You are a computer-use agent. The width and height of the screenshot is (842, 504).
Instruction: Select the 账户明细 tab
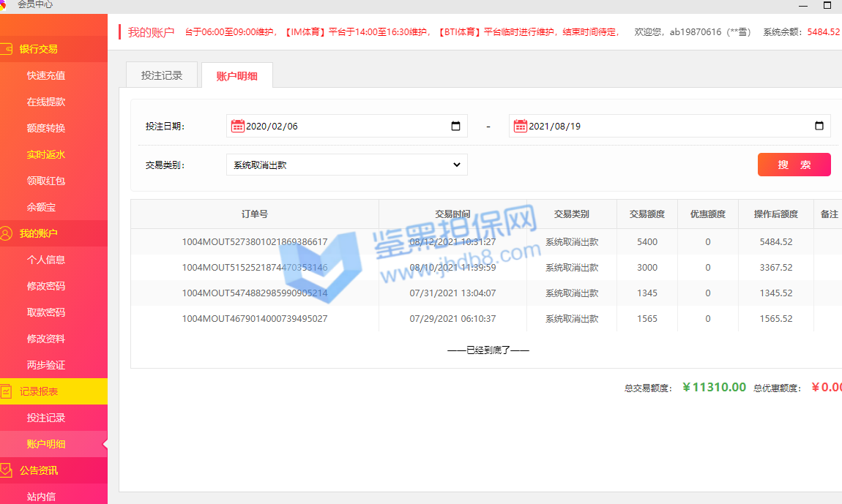point(236,76)
